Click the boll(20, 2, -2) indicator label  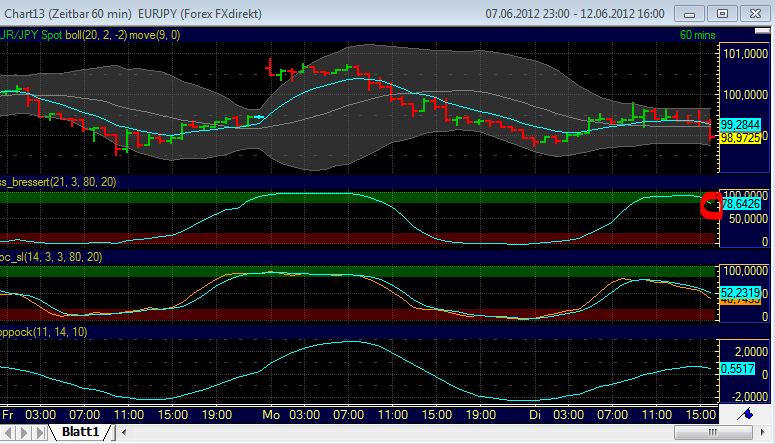(x=96, y=35)
